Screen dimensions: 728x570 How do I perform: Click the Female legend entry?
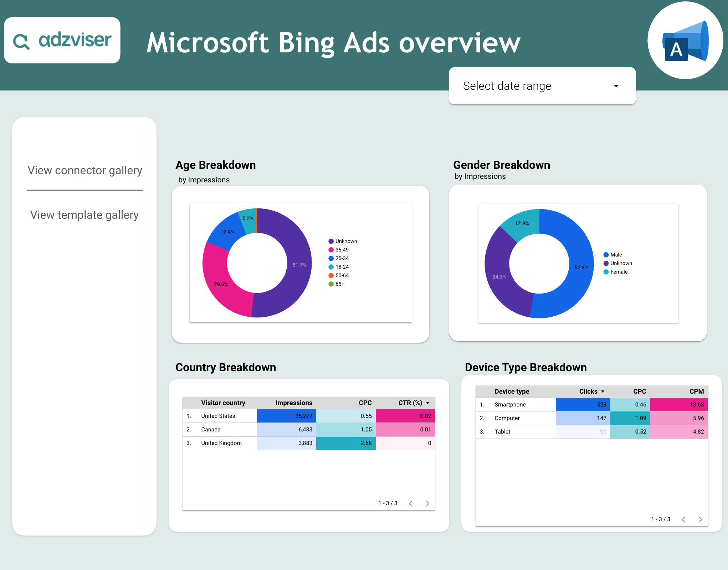coord(615,272)
